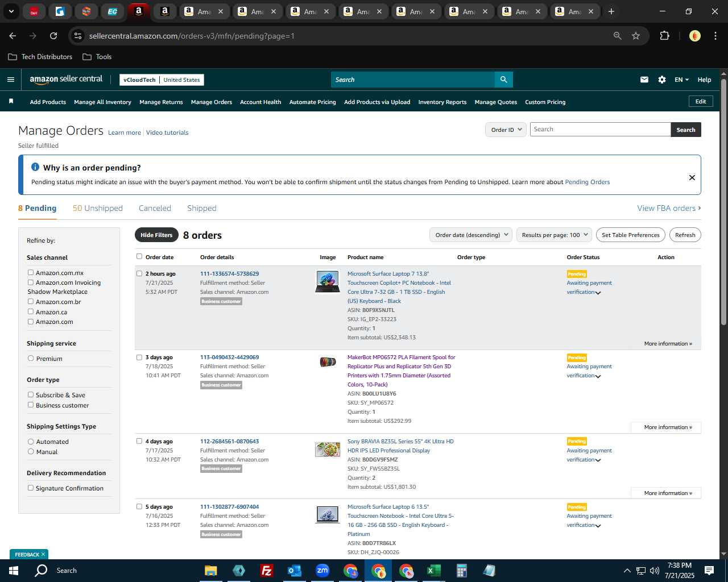This screenshot has width=728, height=582.
Task: Open Excel from the taskbar
Action: (433, 571)
